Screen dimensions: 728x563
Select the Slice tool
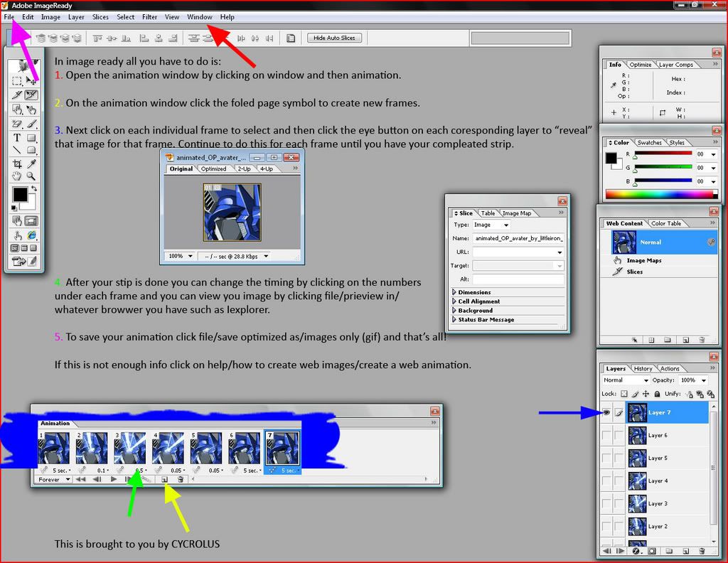click(x=17, y=95)
